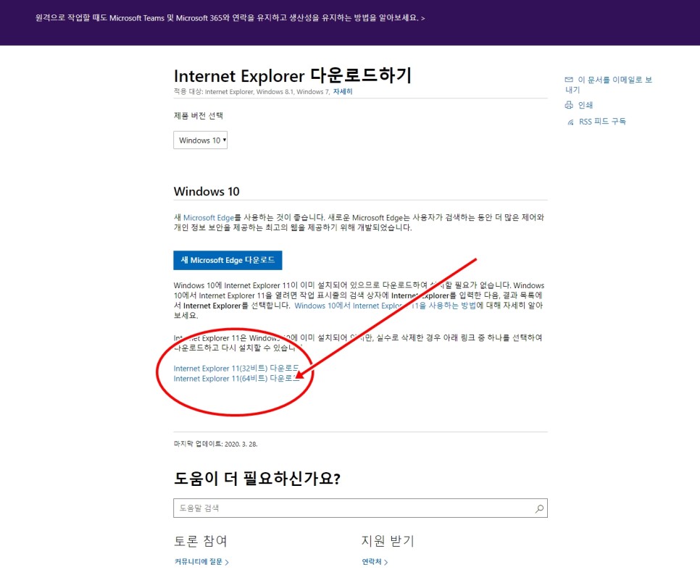This screenshot has height=588, width=700.
Task: Click the 지원 받기 heading
Action: click(388, 541)
